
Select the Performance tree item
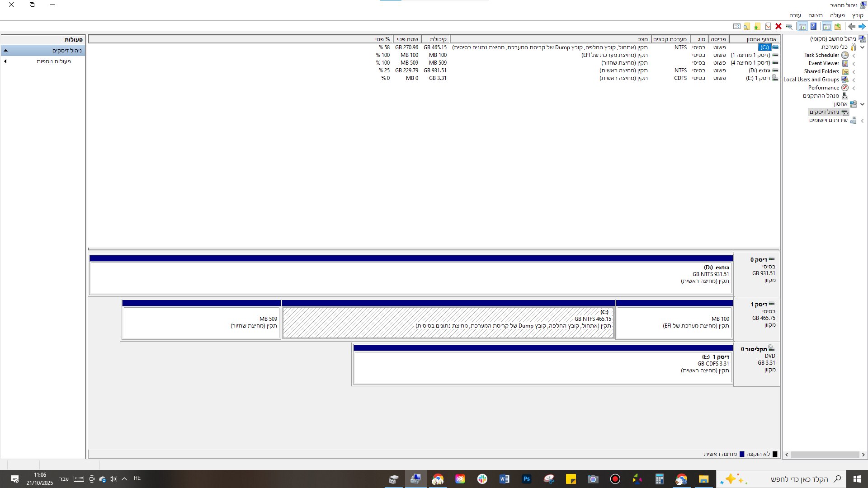pos(823,88)
